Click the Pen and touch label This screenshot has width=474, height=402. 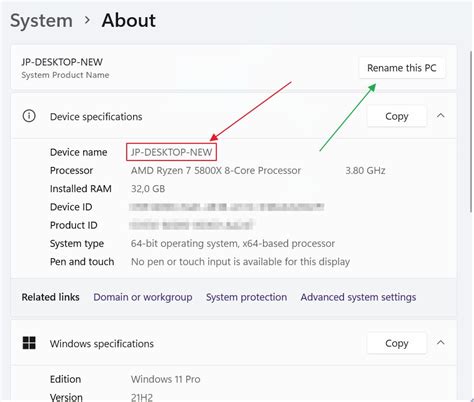82,262
